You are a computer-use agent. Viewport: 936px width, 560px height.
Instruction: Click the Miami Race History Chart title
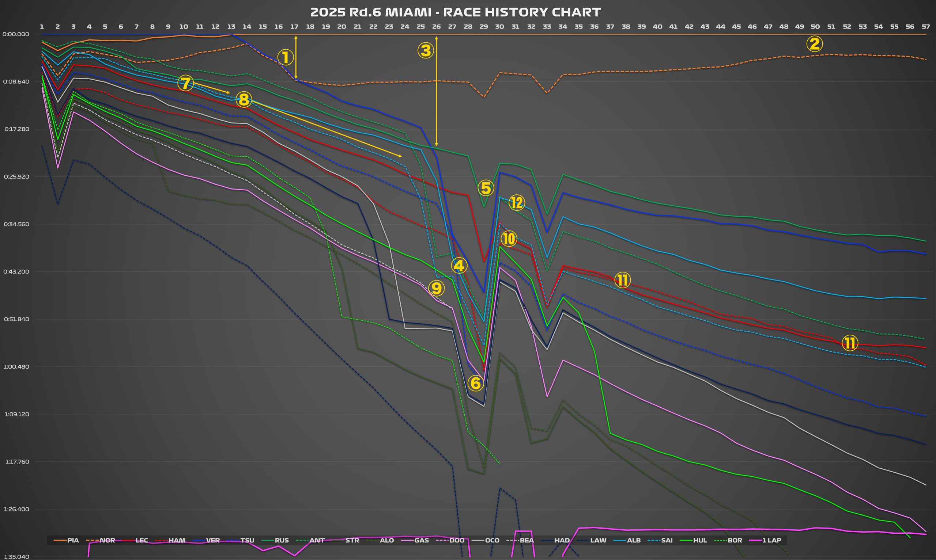(x=455, y=12)
